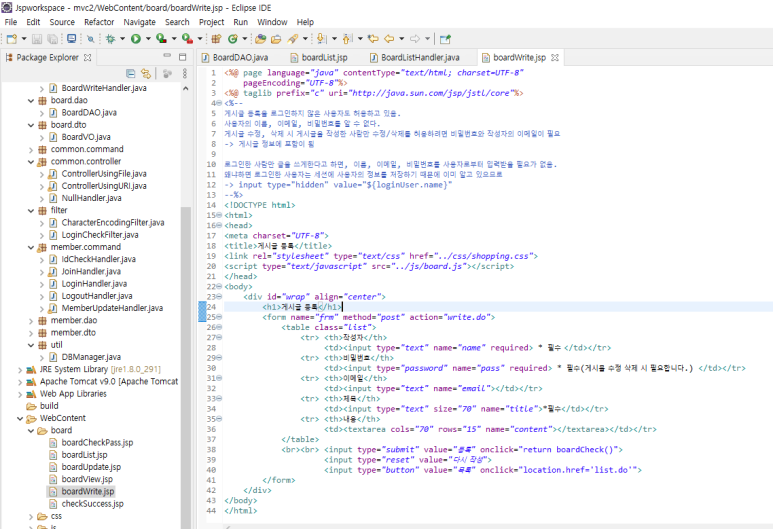Toggle code folding at line 26 table
This screenshot has height=529, width=773.
click(219, 328)
